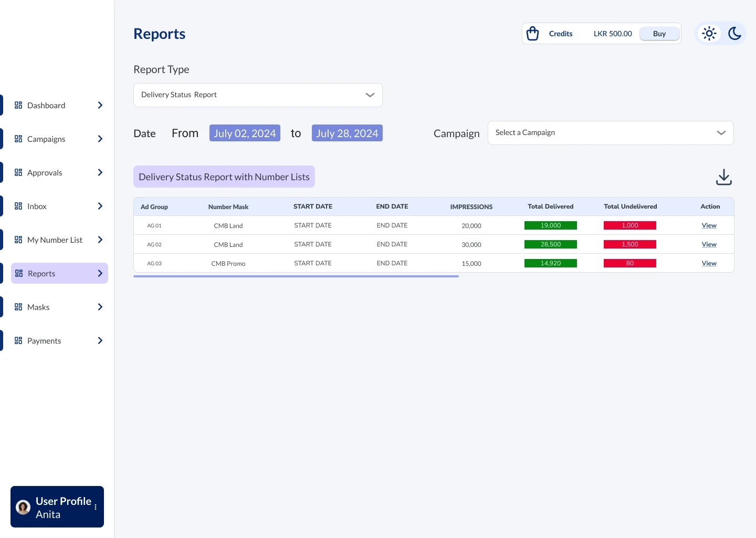View details for AG 02 row
The width and height of the screenshot is (756, 538).
coord(709,244)
